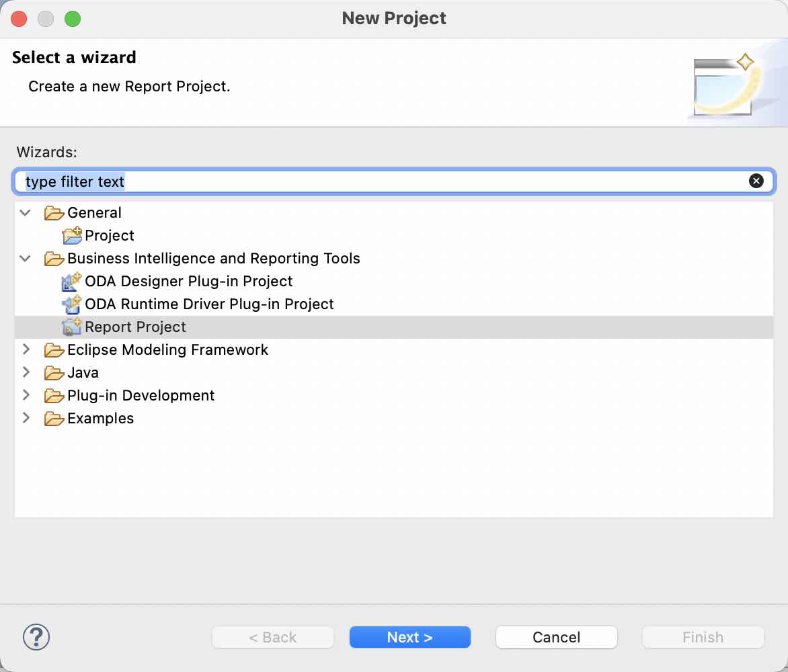The image size is (788, 672).
Task: Click the Eclipse Modeling Framework folder icon
Action: [x=54, y=350]
